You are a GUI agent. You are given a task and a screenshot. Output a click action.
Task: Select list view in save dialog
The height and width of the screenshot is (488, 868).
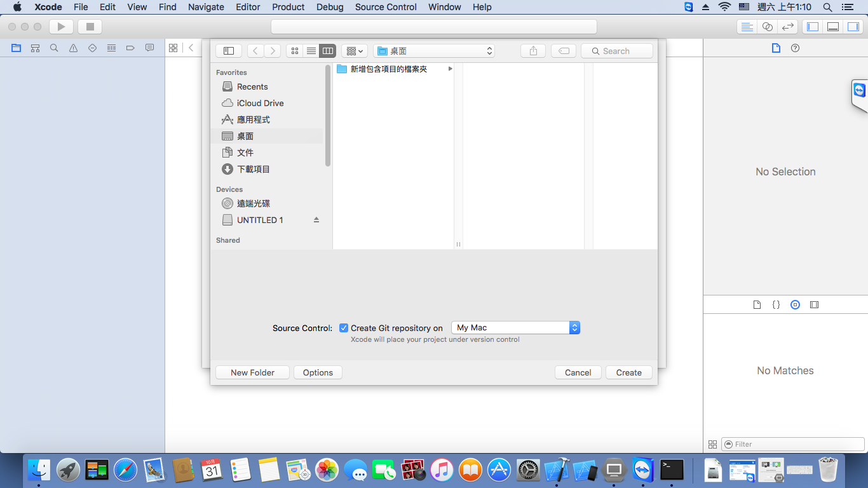click(311, 51)
